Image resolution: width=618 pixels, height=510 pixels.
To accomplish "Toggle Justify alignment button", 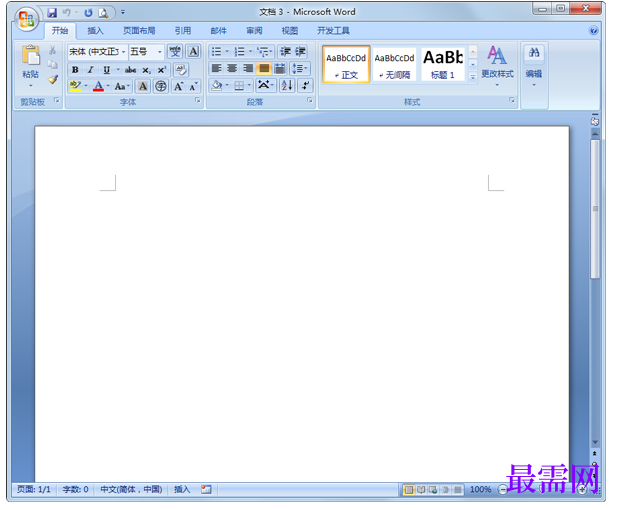I will coord(264,69).
